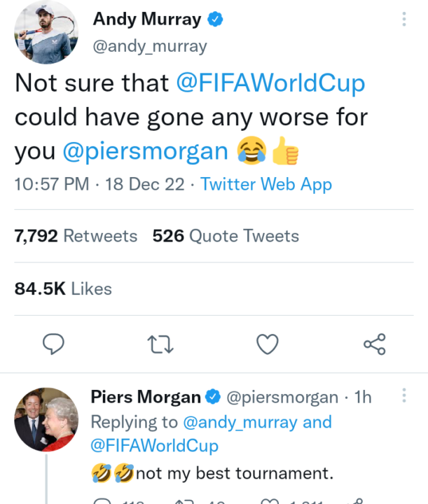This screenshot has height=504, width=428.
Task: Open Andy Murray's profile picture
Action: (x=46, y=32)
